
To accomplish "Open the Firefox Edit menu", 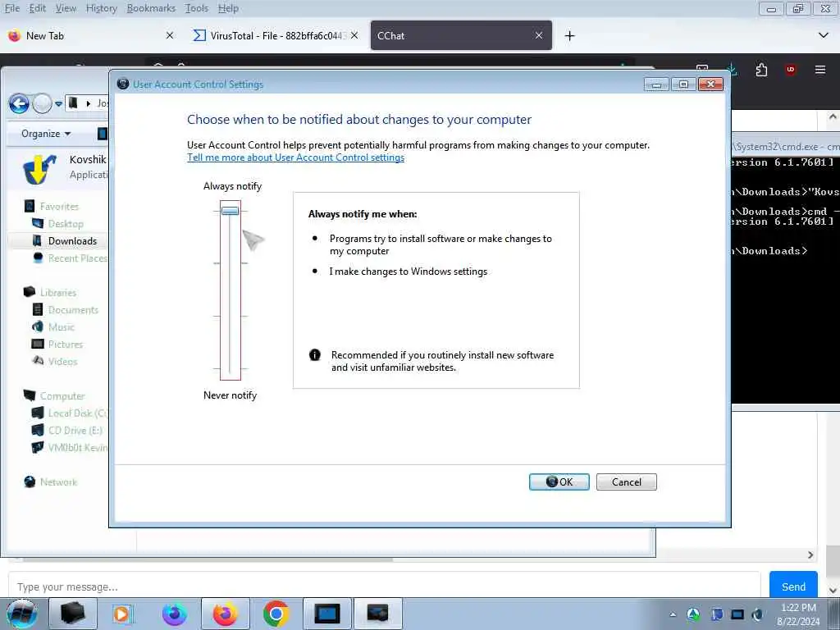I will click(x=38, y=8).
